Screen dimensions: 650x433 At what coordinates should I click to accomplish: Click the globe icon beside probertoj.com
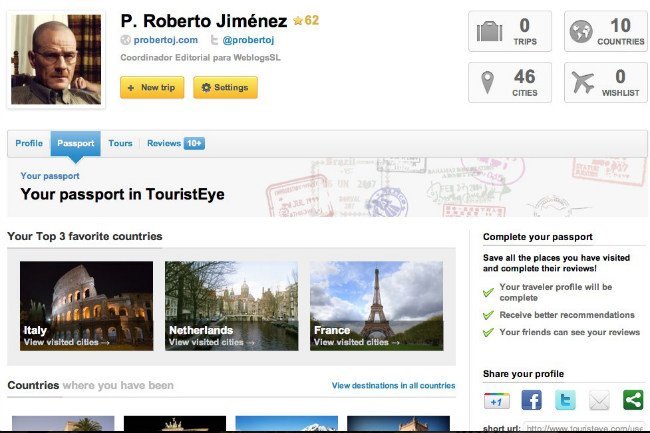coord(126,40)
